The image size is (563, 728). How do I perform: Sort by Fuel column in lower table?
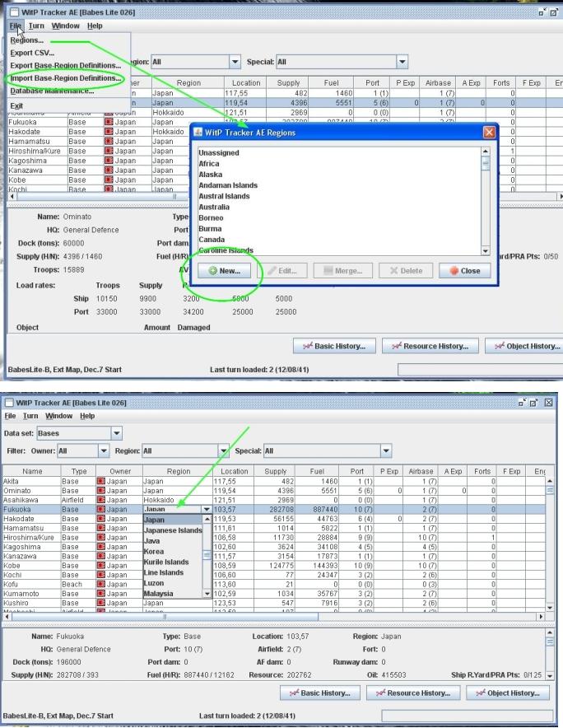(x=317, y=471)
